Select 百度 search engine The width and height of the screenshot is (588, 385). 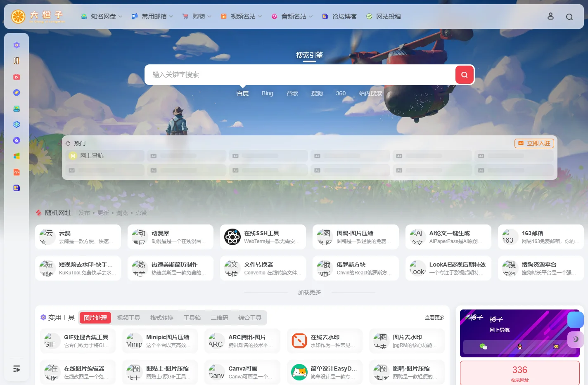click(243, 93)
